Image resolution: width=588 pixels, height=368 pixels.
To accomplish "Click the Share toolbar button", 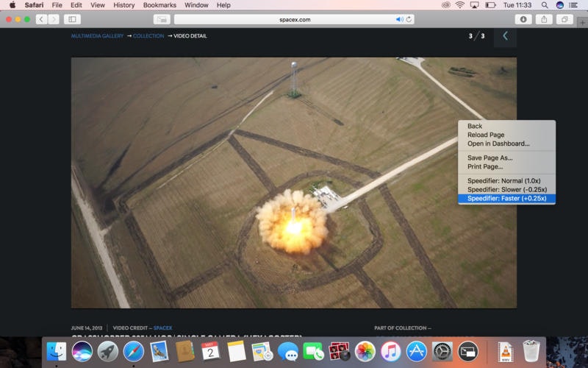I will (x=544, y=19).
